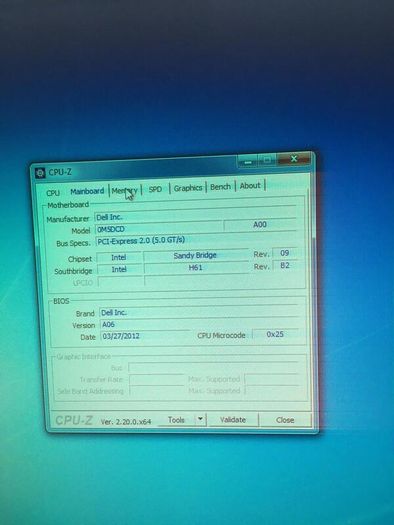Image resolution: width=394 pixels, height=525 pixels.
Task: Close CPU-Z with the red X
Action: coord(294,159)
